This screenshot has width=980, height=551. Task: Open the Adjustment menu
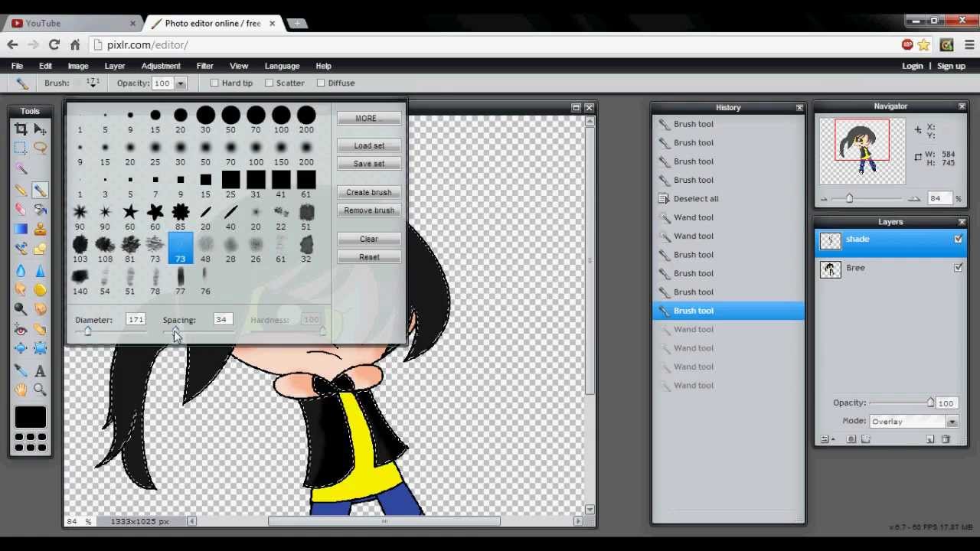tap(161, 66)
